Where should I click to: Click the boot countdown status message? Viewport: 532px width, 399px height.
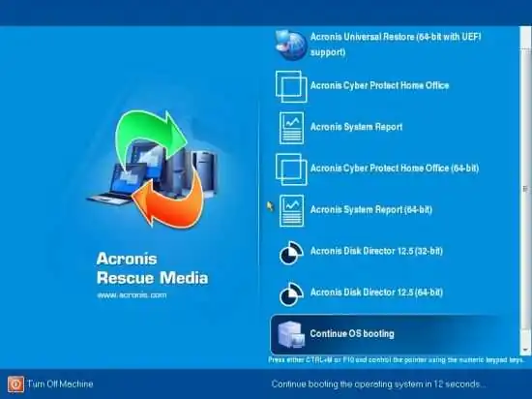pyautogui.click(x=378, y=384)
